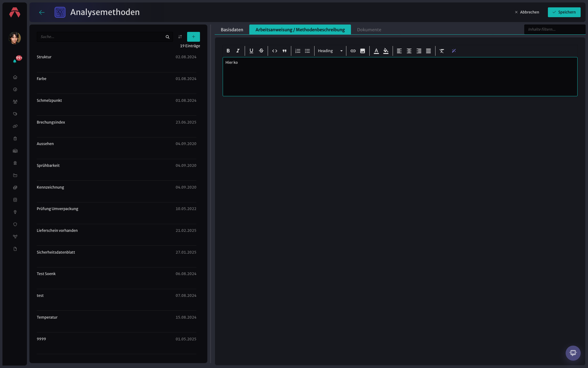Insert an image into the editor
The width and height of the screenshot is (588, 368).
363,51
